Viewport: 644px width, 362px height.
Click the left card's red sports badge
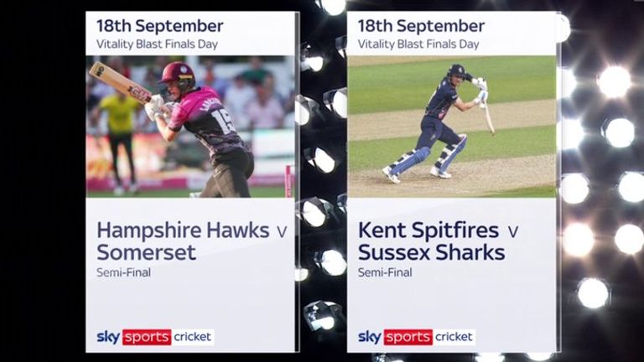[147, 337]
